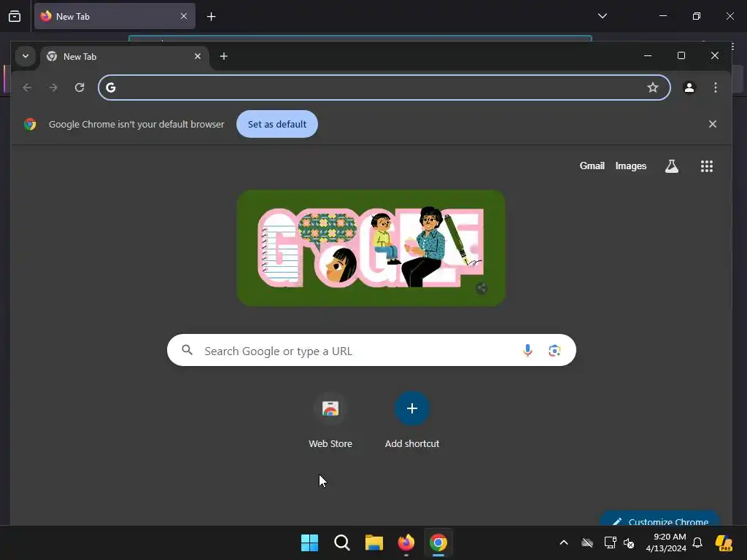Start voice search with the microphone icon
Image resolution: width=747 pixels, height=560 pixels.
[x=527, y=351]
